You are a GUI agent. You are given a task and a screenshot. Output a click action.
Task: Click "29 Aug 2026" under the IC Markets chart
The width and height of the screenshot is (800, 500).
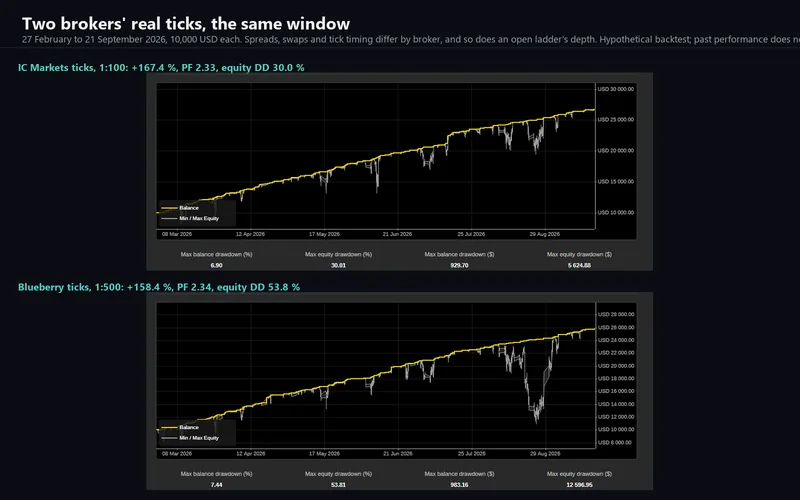[x=544, y=234]
